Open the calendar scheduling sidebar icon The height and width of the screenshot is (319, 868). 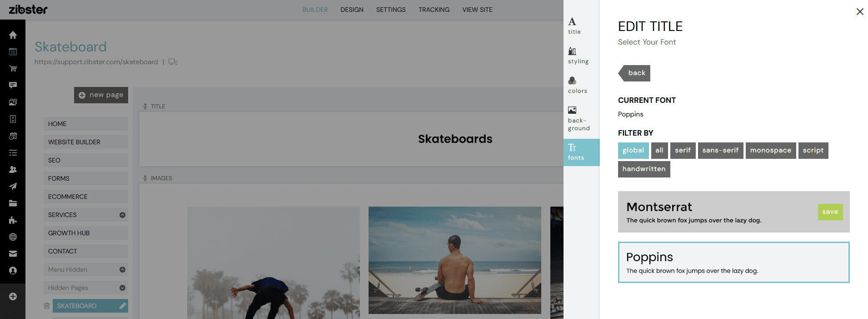click(13, 136)
